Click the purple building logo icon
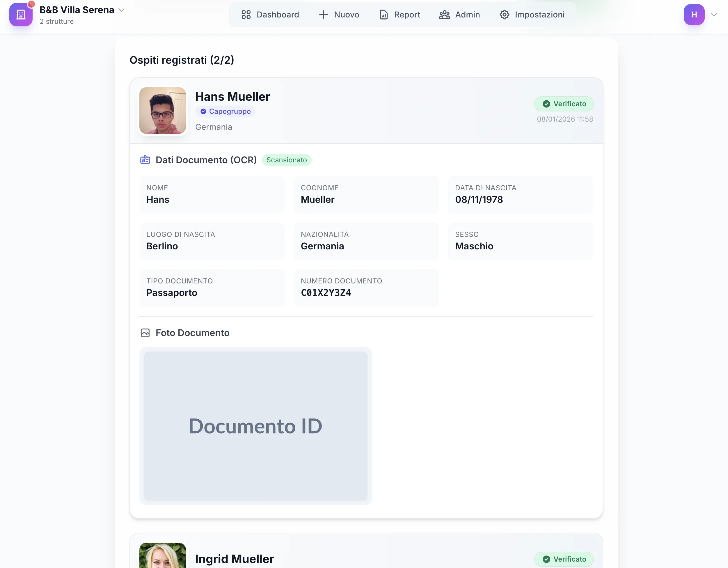 pyautogui.click(x=21, y=15)
